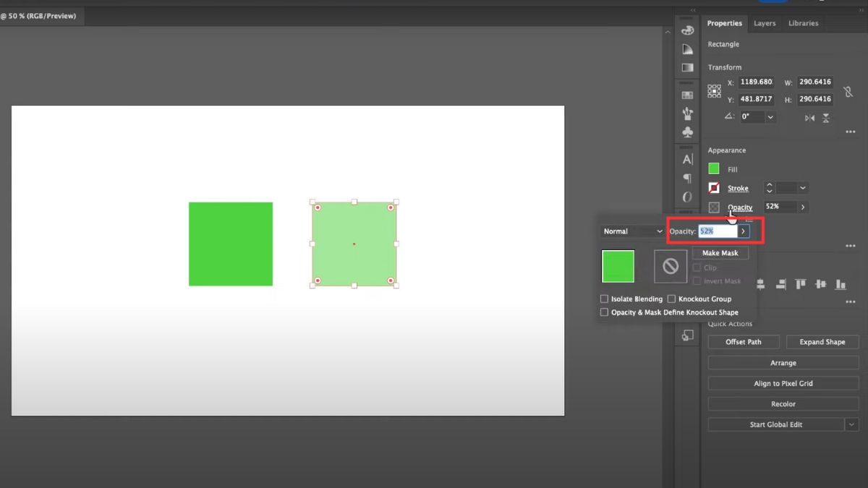Enable Knockout Group checkbox

pyautogui.click(x=671, y=299)
